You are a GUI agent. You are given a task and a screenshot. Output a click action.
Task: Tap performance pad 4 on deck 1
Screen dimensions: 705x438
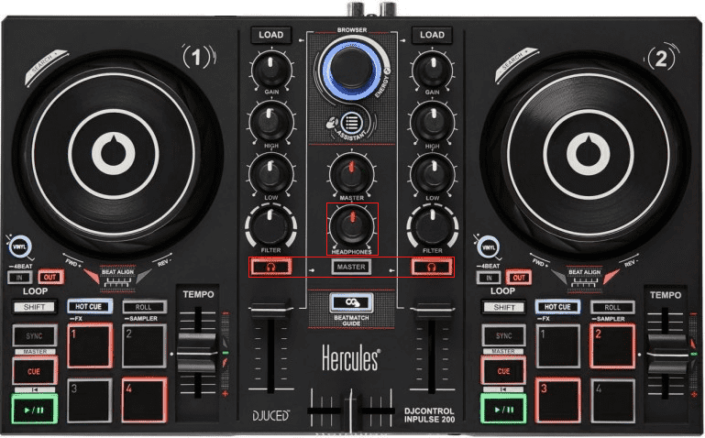click(144, 401)
